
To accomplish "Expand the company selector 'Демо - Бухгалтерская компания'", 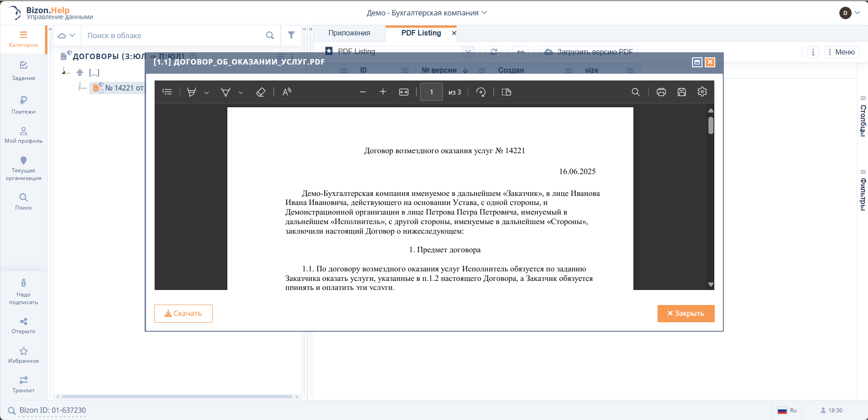I will click(x=427, y=13).
